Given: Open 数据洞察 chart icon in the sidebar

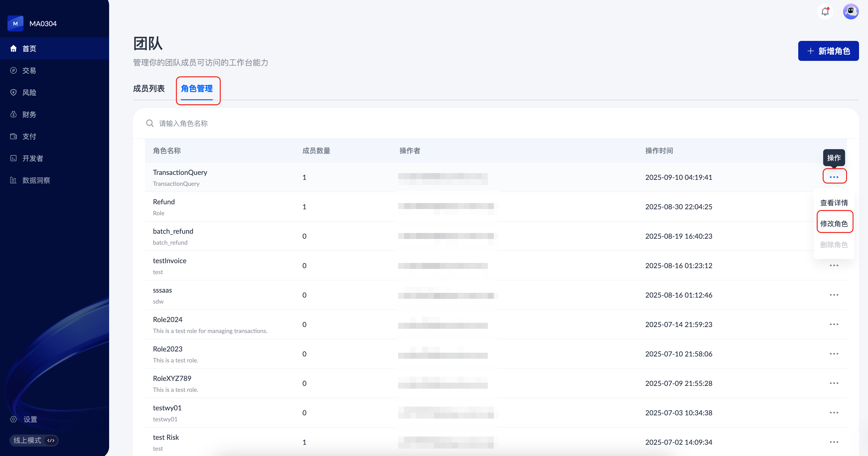Looking at the screenshot, I should [13, 180].
